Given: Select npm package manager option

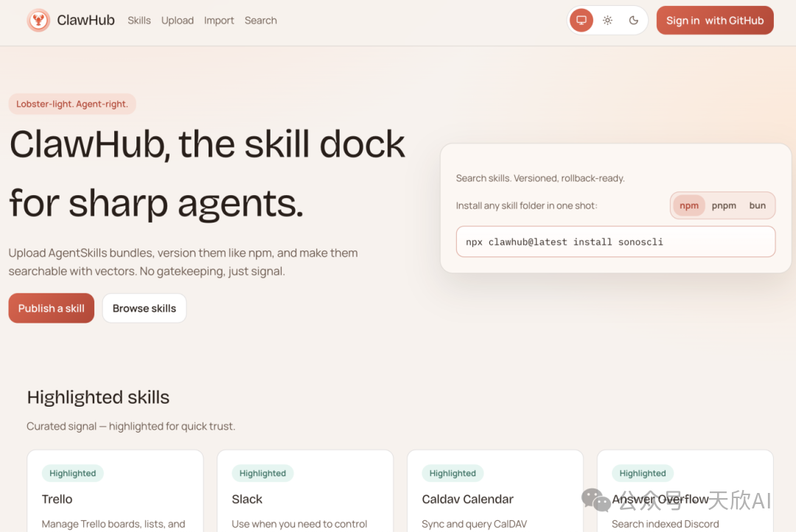Looking at the screenshot, I should point(689,206).
